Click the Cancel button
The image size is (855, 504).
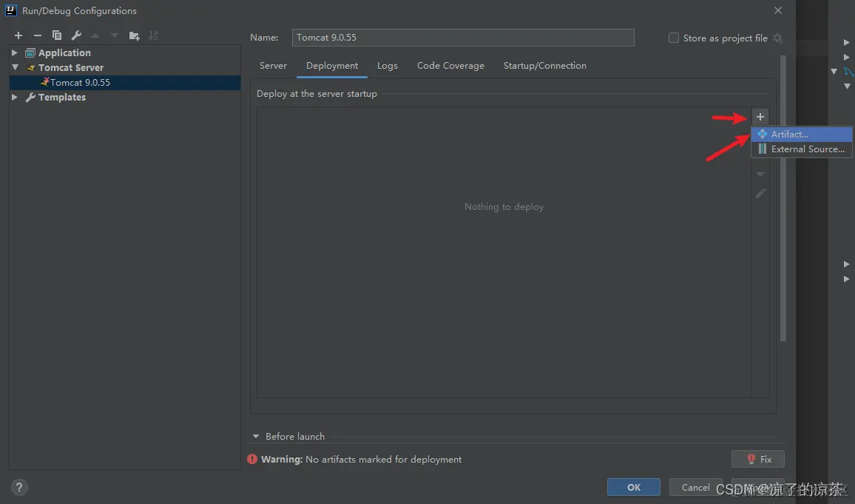[x=695, y=487]
